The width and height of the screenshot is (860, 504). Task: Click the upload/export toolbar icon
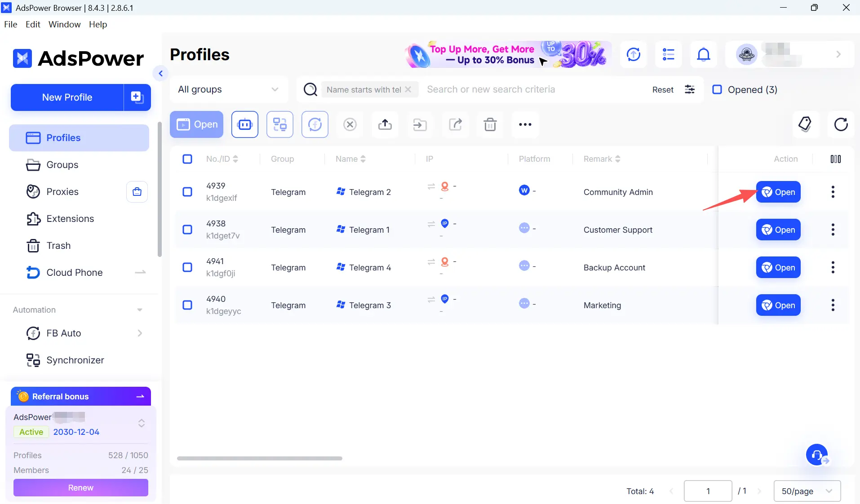click(385, 124)
